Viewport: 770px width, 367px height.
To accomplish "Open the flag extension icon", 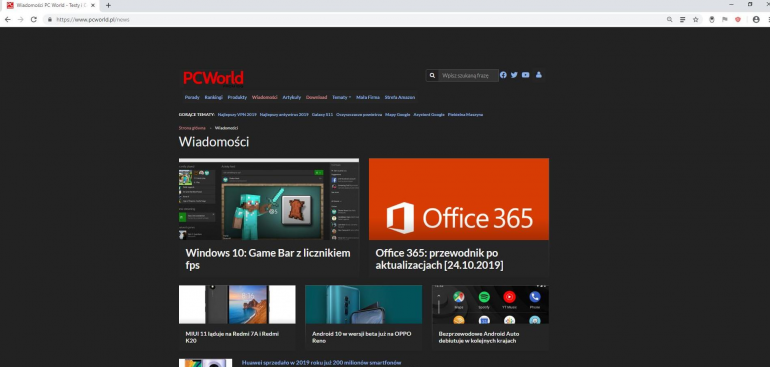I will coord(724,20).
